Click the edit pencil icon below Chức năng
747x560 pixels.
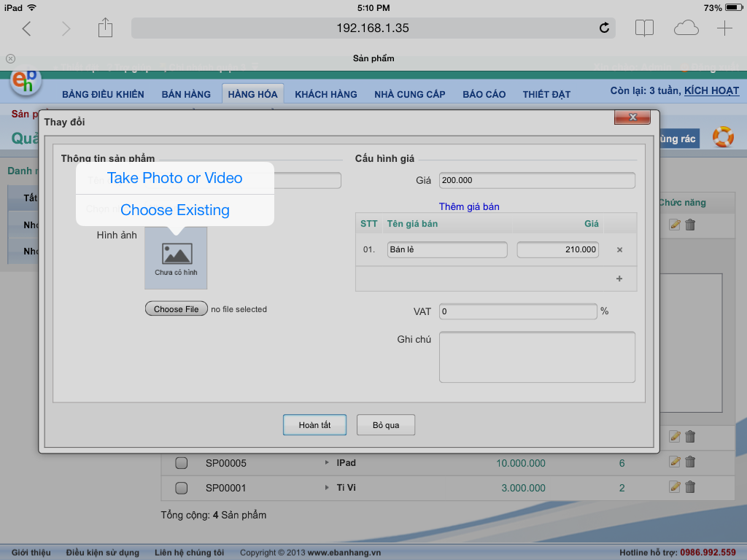click(675, 225)
